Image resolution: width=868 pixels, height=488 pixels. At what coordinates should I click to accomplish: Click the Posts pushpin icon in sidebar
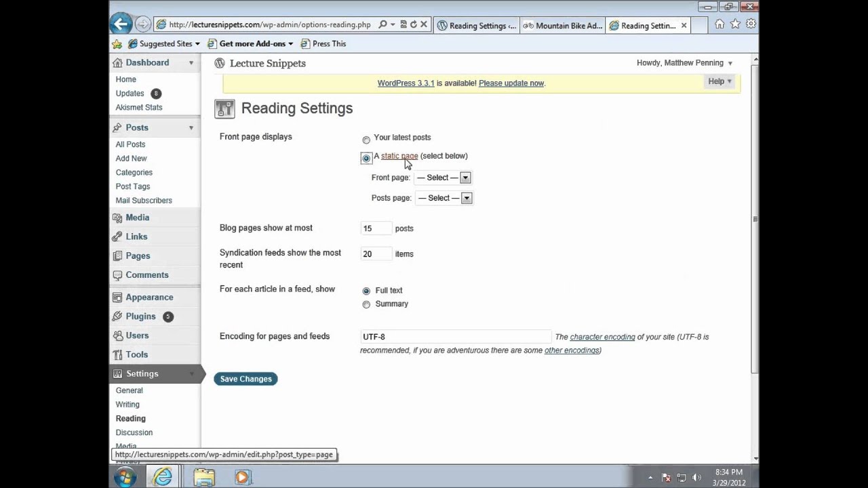pyautogui.click(x=117, y=127)
